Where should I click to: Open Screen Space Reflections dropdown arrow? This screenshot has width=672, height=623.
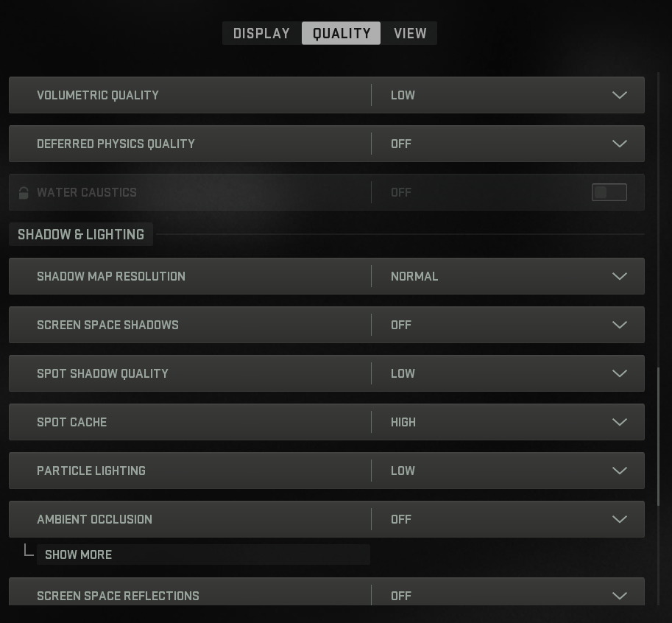pyautogui.click(x=619, y=596)
